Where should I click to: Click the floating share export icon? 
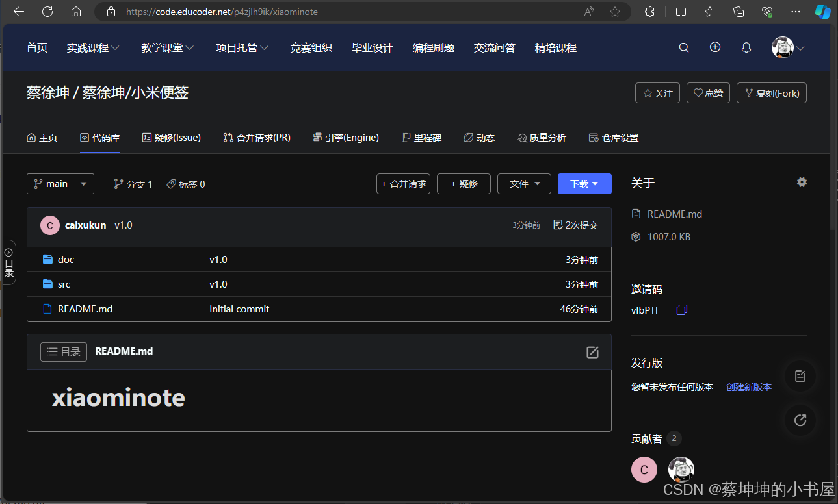(800, 420)
